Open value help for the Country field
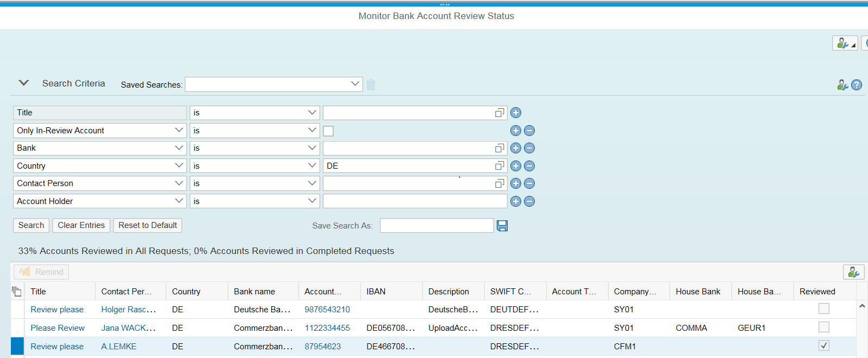Viewport: 868px width, 358px height. point(499,166)
